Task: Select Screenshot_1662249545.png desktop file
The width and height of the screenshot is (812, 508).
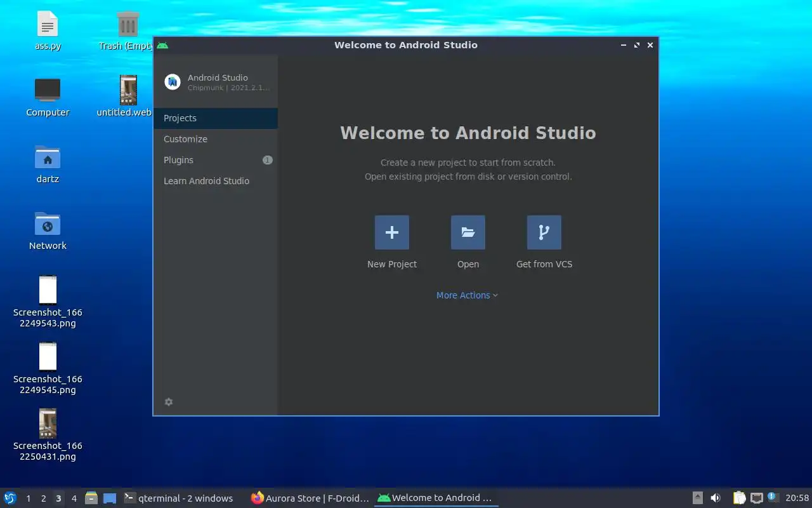Action: click(x=48, y=368)
